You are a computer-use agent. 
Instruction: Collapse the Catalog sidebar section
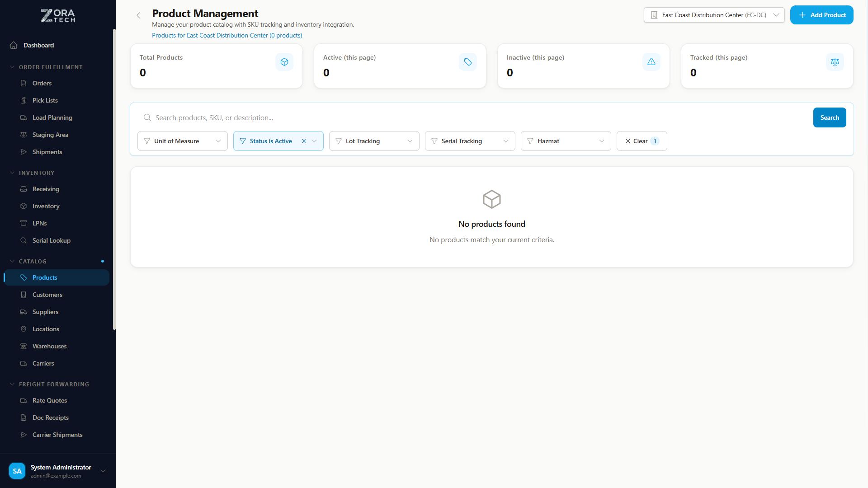point(33,261)
